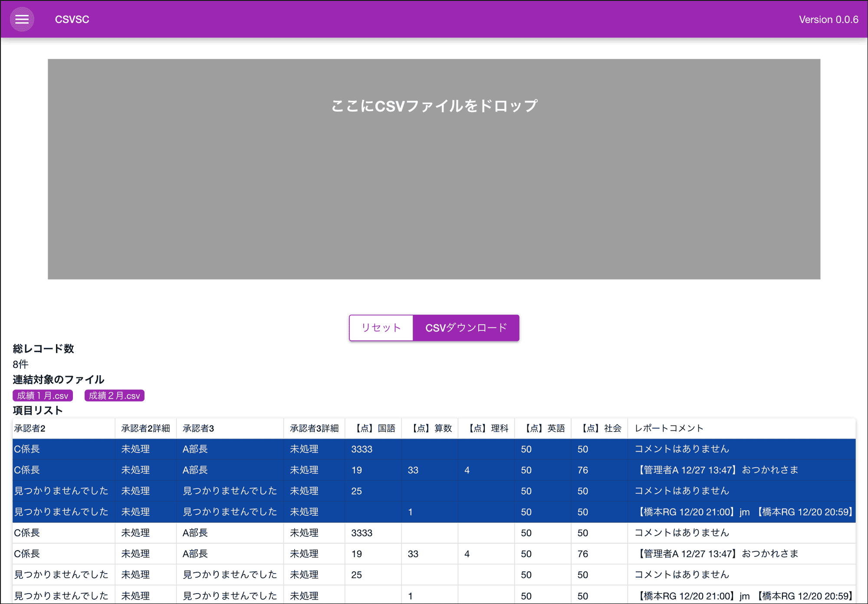Screen dimensions: 868x604
Task: Select the 【点】英語 column header
Action: 545,428
